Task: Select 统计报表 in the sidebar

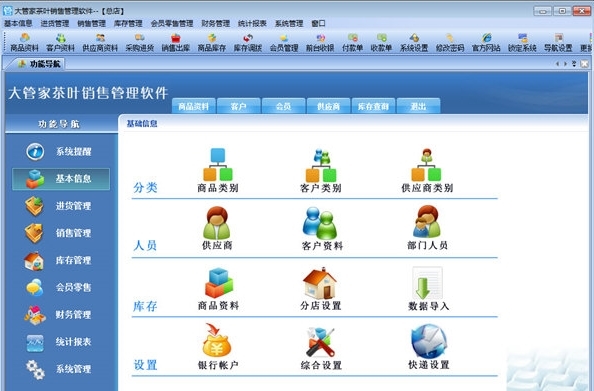Action: [61, 342]
